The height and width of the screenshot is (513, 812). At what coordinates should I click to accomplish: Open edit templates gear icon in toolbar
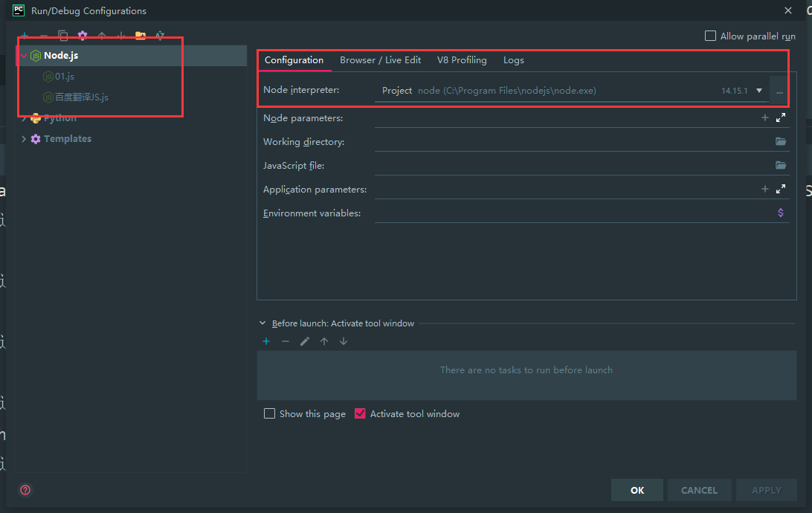point(83,36)
